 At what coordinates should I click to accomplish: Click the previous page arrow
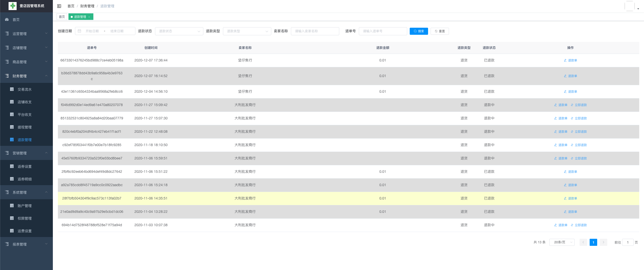click(x=583, y=242)
